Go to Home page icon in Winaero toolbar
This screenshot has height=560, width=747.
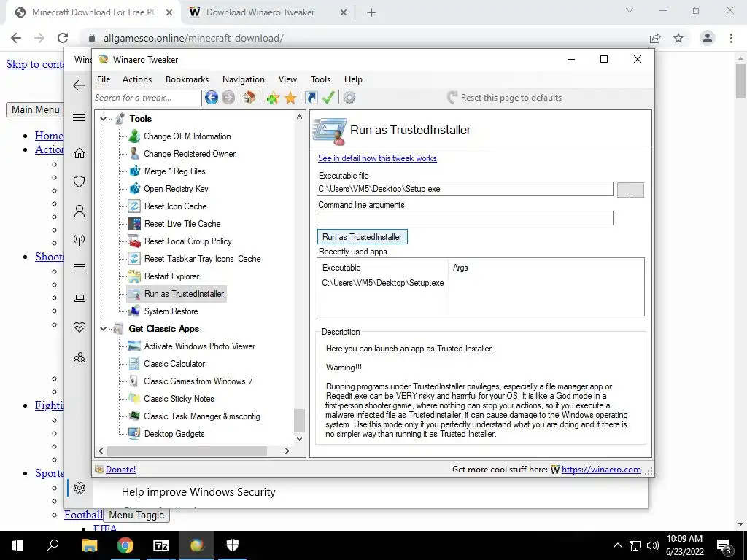[x=249, y=98]
